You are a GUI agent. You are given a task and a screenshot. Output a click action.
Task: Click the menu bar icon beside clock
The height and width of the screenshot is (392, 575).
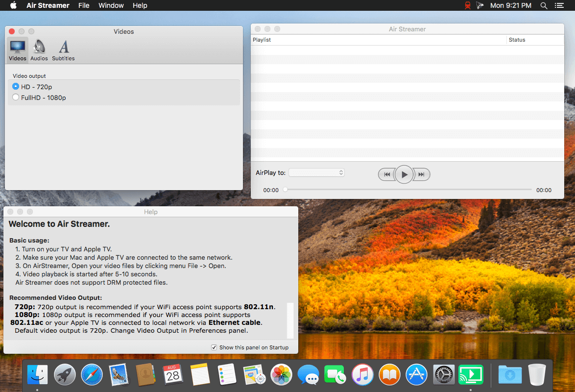coord(479,5)
